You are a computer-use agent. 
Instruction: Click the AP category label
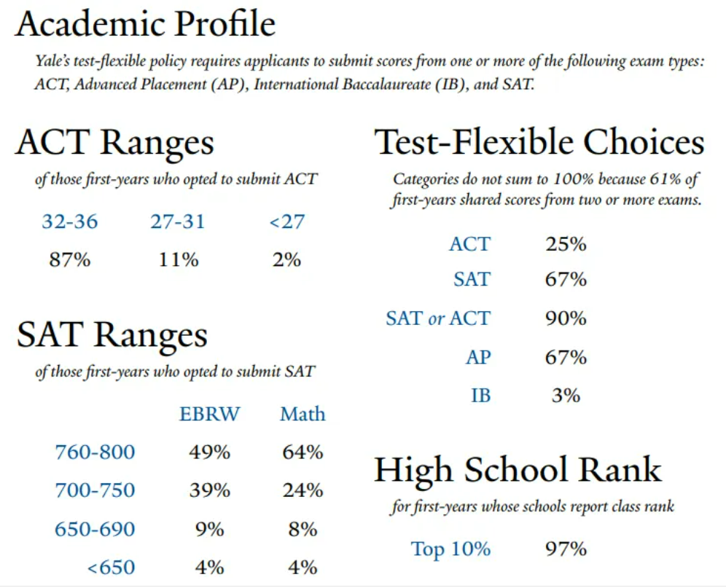coord(478,357)
